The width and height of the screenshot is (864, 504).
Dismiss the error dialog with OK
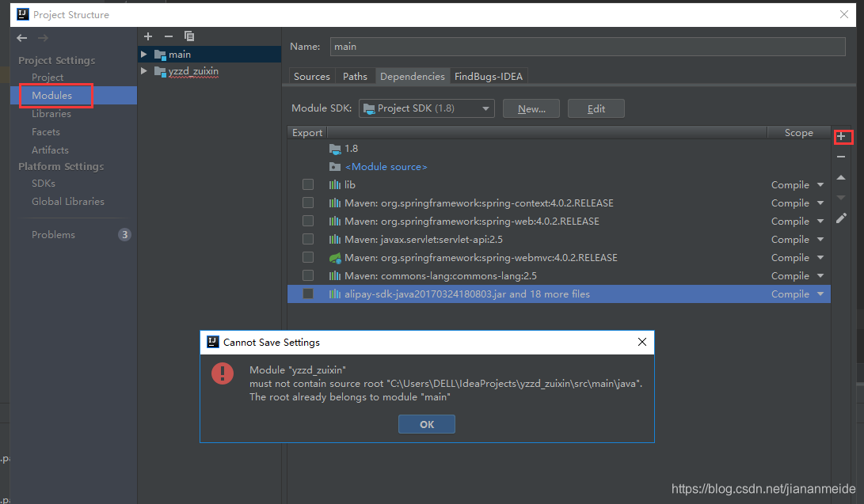click(x=426, y=423)
